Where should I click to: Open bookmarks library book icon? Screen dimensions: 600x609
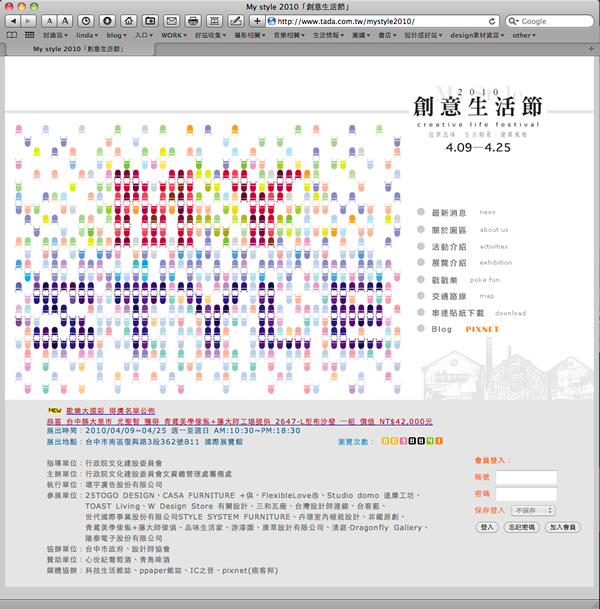click(12, 35)
